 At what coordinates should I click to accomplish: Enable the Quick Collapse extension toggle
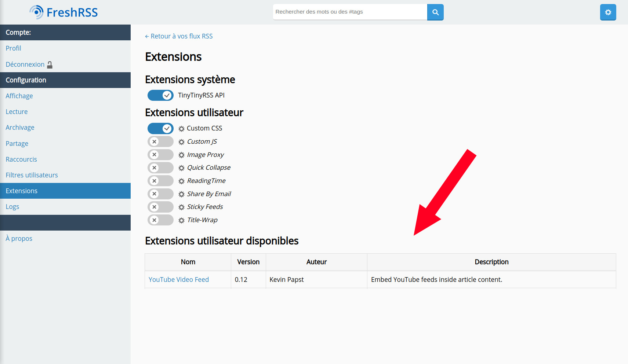(x=160, y=168)
